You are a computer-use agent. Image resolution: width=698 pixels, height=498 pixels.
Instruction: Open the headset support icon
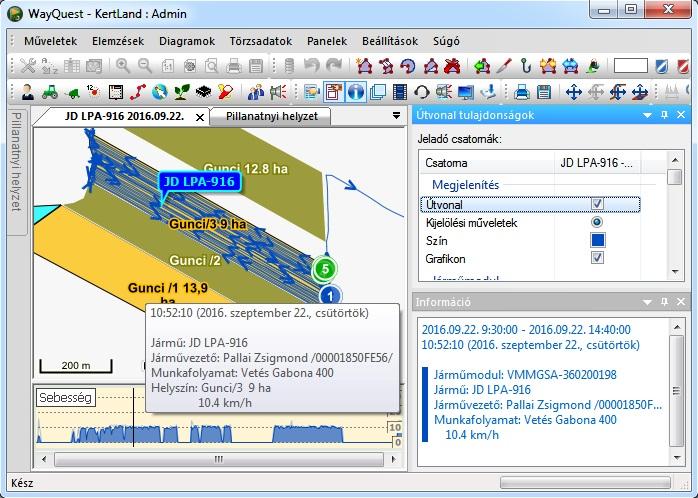pos(422,92)
